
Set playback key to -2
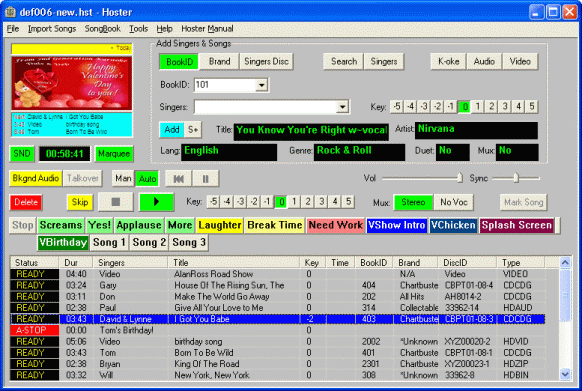coord(254,202)
